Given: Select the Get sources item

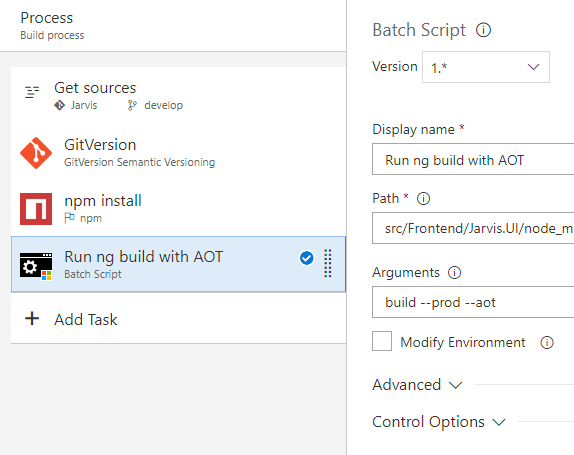Looking at the screenshot, I should coord(178,95).
